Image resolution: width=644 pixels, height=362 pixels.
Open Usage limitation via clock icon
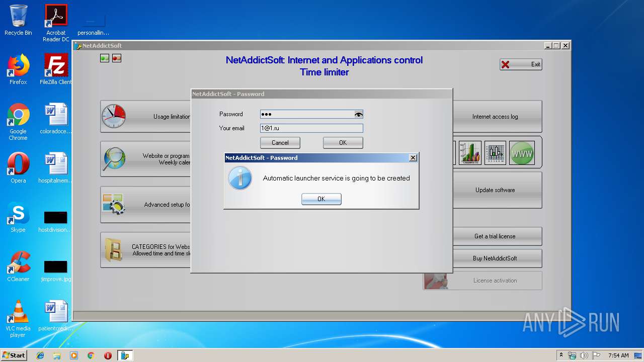(113, 117)
